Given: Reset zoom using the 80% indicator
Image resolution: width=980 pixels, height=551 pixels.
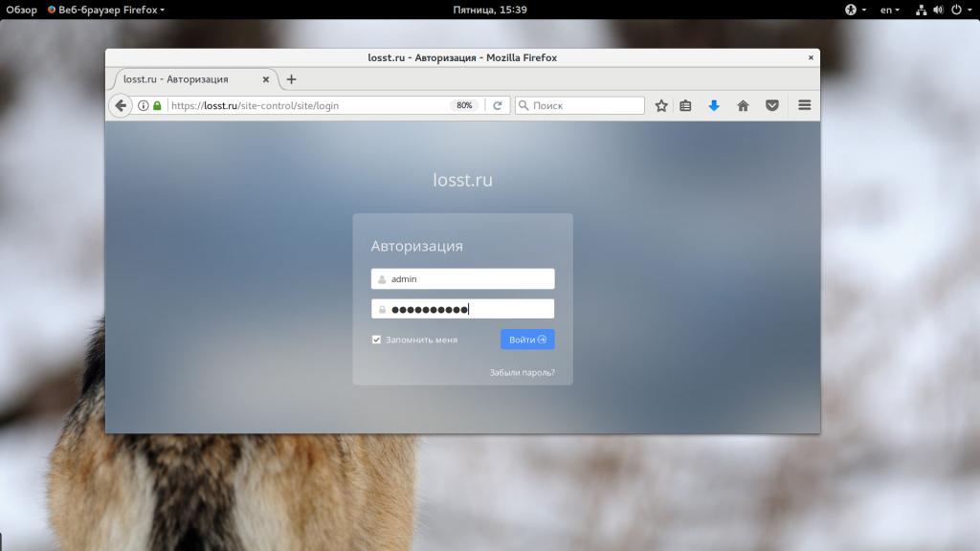Looking at the screenshot, I should [x=464, y=106].
